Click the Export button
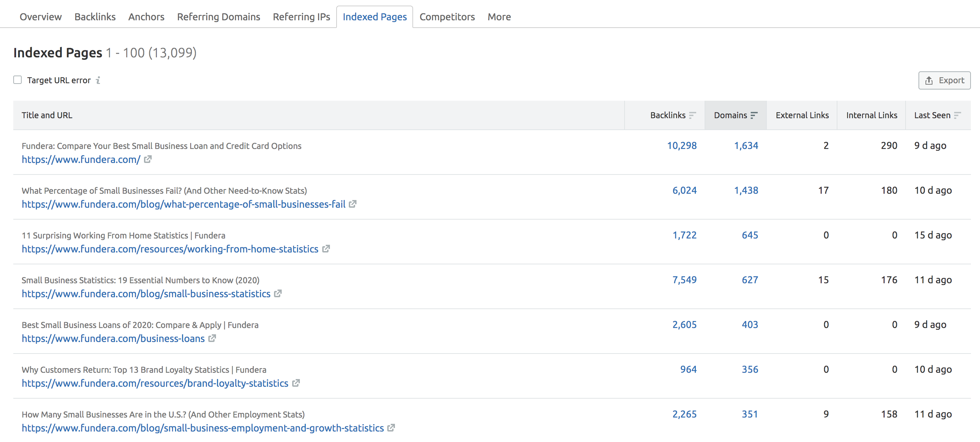980x442 pixels. 945,80
